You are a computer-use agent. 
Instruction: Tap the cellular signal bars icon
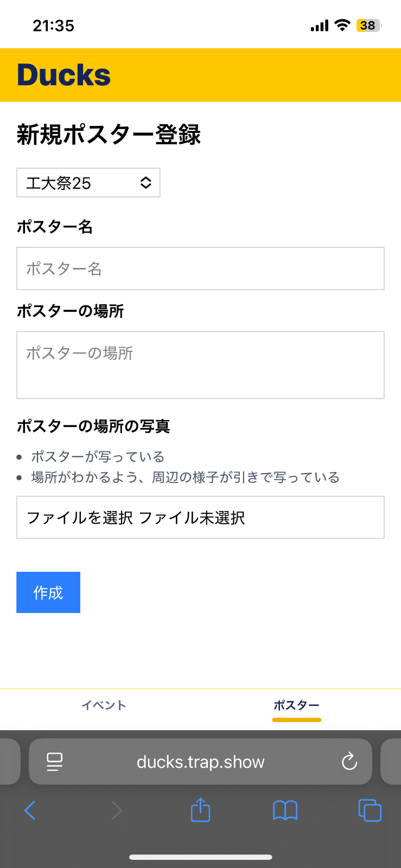(320, 25)
